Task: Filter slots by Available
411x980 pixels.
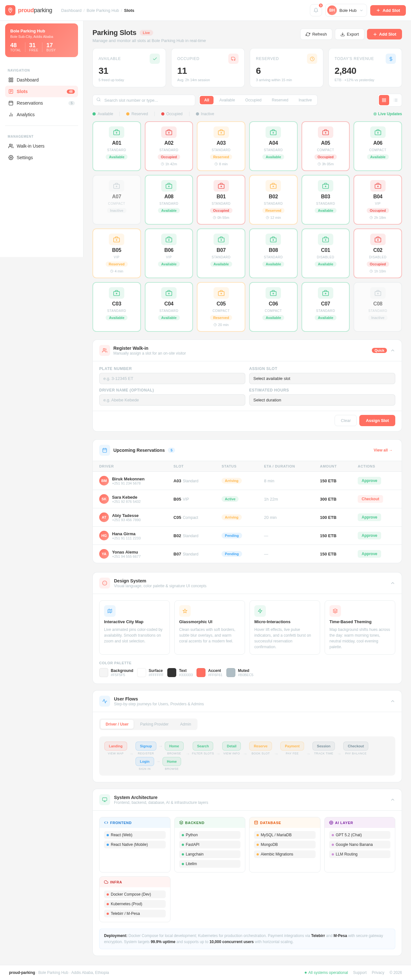Action: tap(227, 100)
